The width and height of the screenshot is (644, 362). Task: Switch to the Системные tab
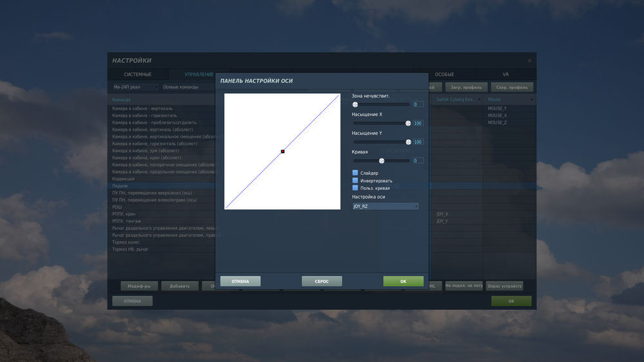138,74
